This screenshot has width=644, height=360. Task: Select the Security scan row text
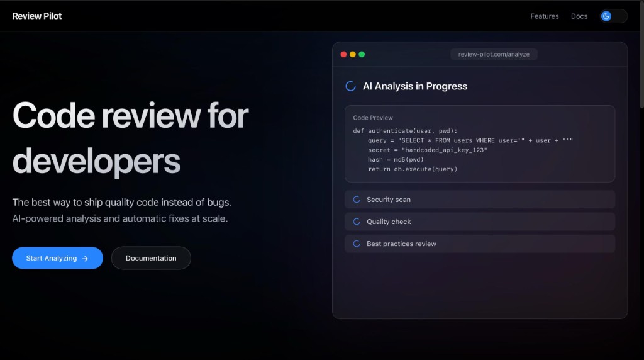tap(389, 200)
